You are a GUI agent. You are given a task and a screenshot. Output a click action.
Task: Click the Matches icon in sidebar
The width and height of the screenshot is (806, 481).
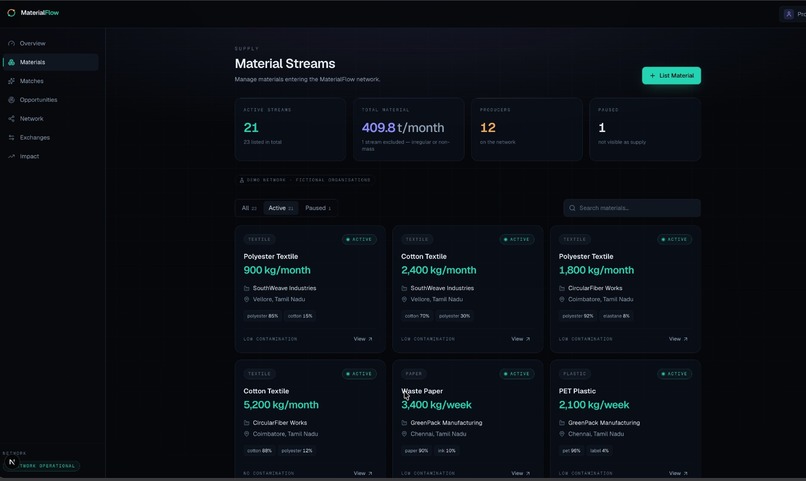11,81
